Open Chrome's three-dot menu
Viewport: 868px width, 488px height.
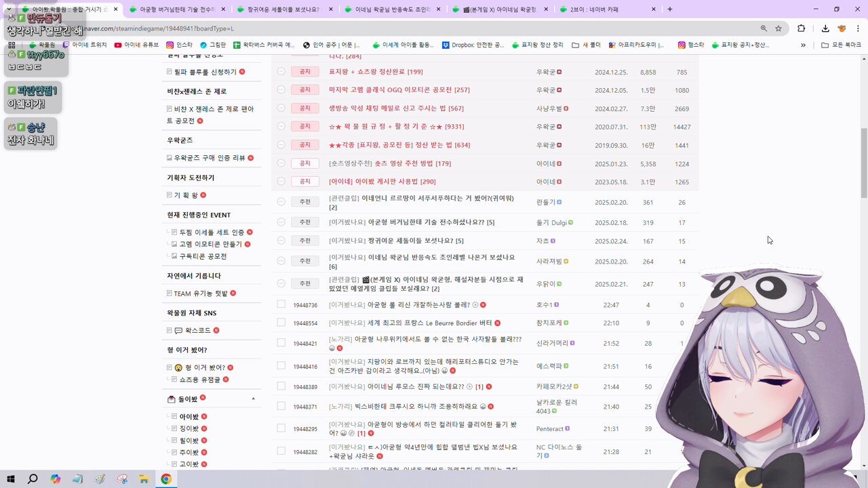pyautogui.click(x=858, y=28)
